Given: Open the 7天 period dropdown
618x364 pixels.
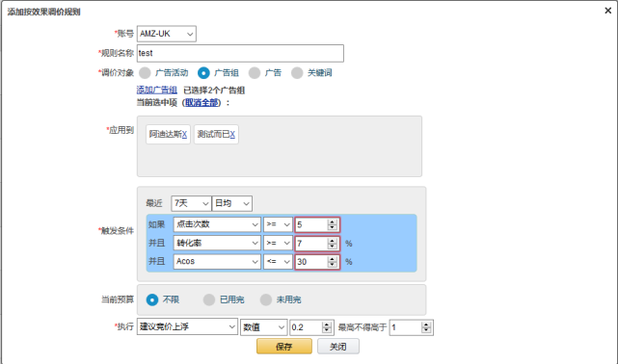Looking at the screenshot, I should point(191,203).
